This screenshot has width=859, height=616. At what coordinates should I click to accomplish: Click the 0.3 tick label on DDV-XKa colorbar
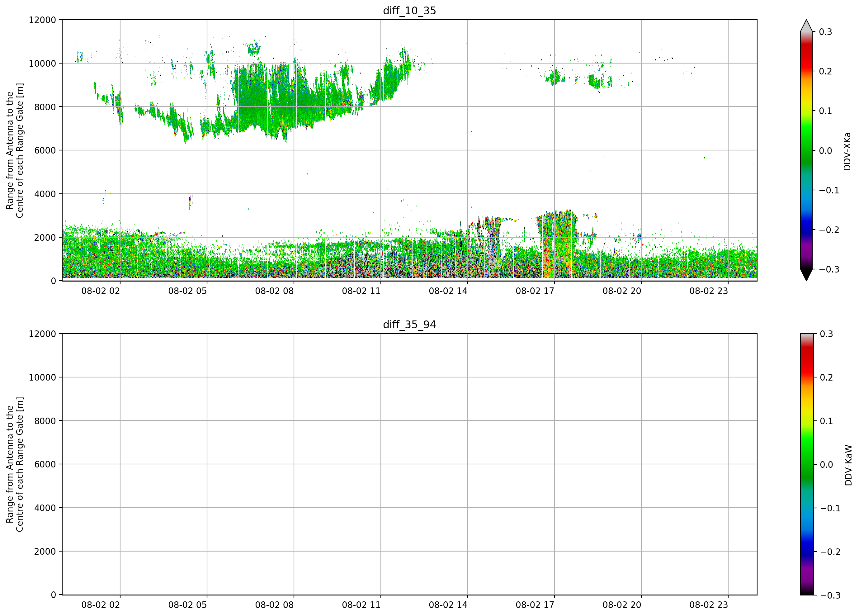825,32
